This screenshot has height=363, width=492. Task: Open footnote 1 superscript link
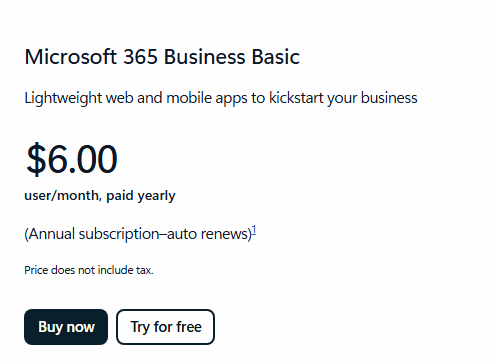pos(254,230)
